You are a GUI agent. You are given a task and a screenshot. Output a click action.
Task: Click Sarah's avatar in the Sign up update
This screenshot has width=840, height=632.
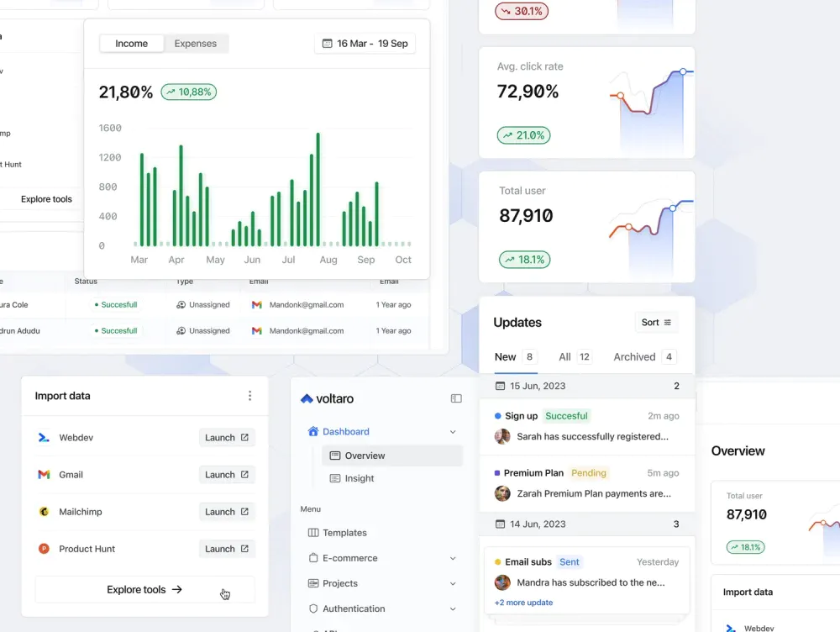(x=502, y=436)
